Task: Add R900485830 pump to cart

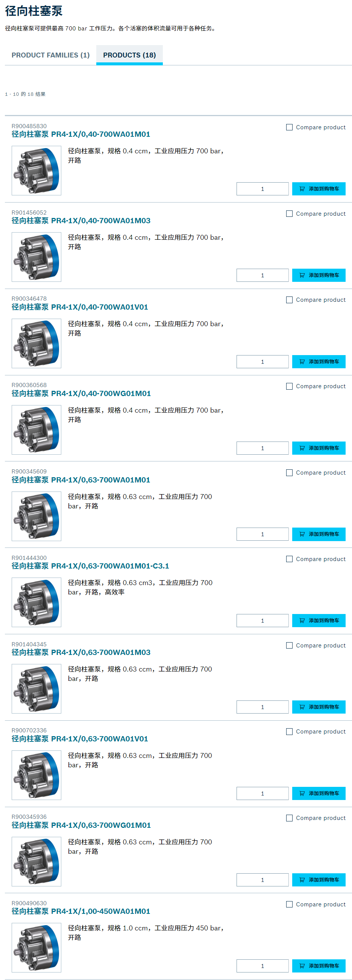Action: click(319, 189)
